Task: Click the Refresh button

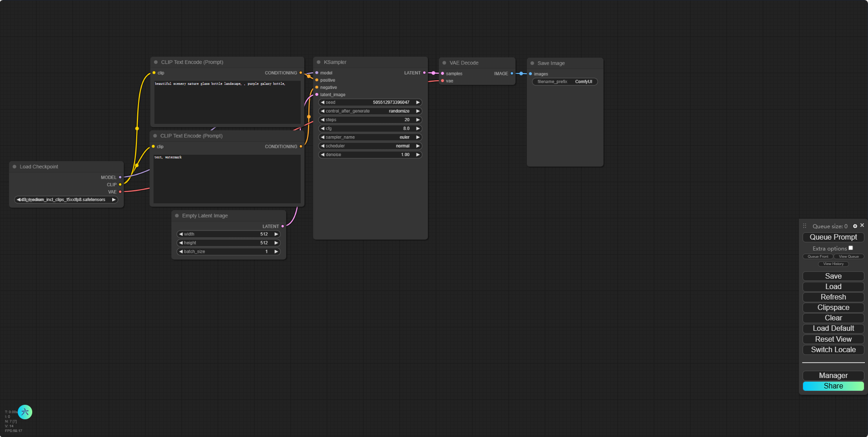Action: coord(833,297)
